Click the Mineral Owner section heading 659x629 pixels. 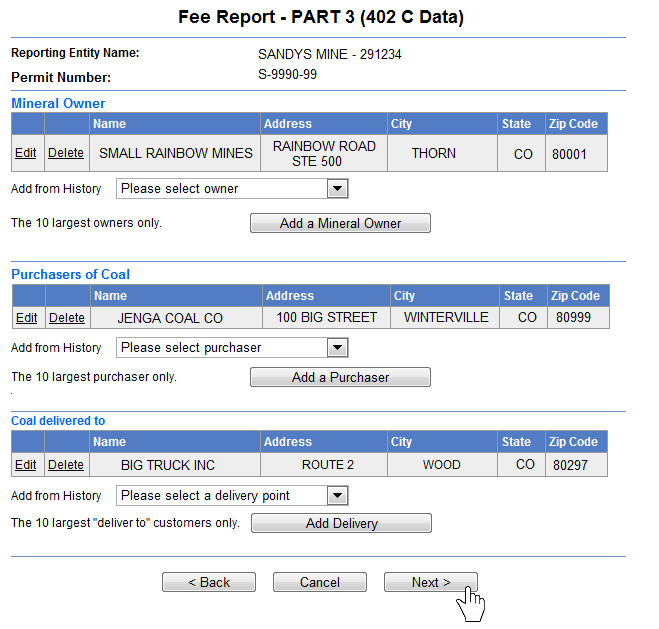tap(58, 103)
